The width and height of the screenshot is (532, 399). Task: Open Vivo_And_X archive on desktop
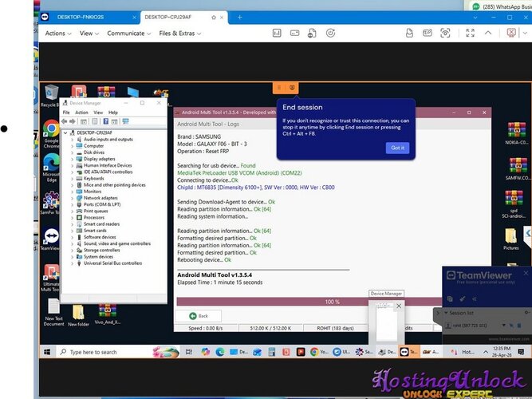pos(107,314)
